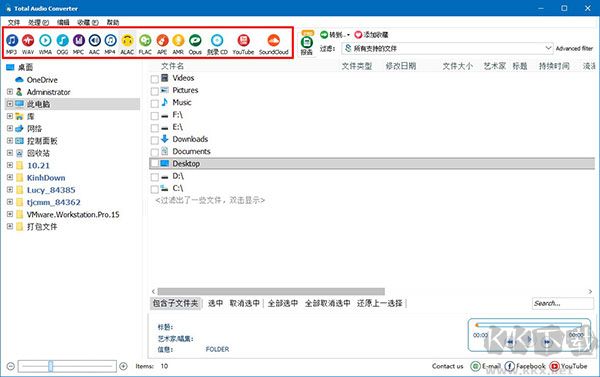
Task: Choose FLAC as output format
Action: click(145, 44)
